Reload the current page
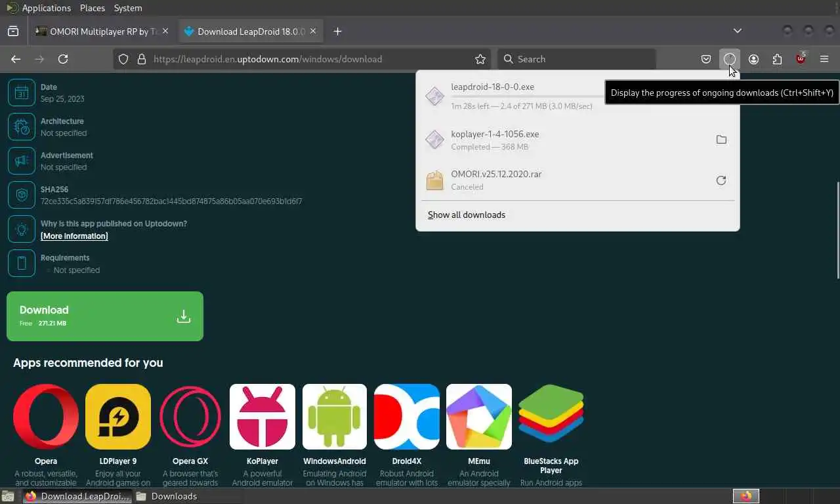The height and width of the screenshot is (504, 840). pyautogui.click(x=63, y=59)
